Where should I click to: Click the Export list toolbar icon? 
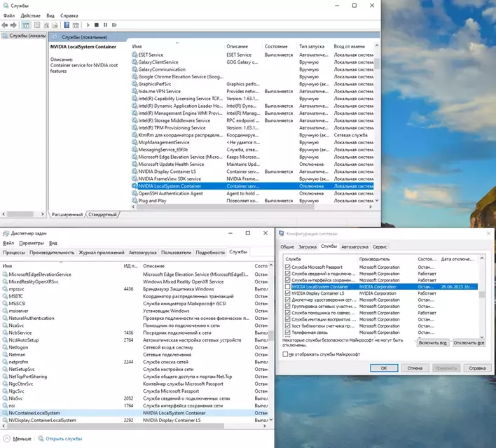[x=55, y=25]
